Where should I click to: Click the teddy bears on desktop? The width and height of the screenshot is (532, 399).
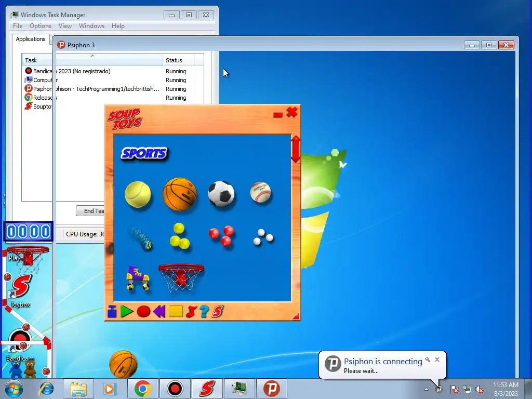point(22,370)
